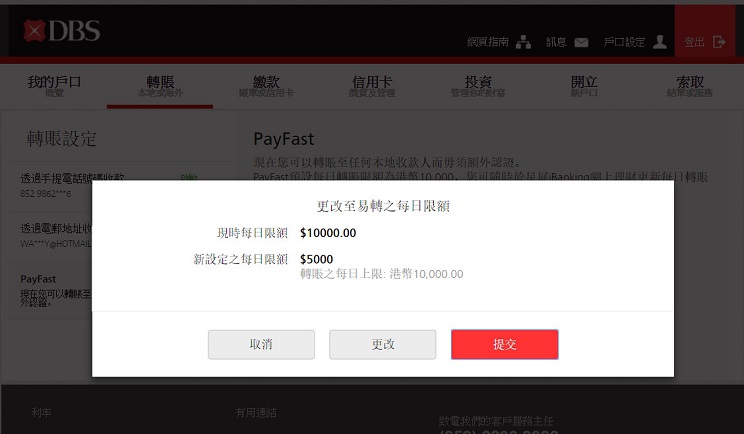Open the 我的戶口 tab

(54, 86)
